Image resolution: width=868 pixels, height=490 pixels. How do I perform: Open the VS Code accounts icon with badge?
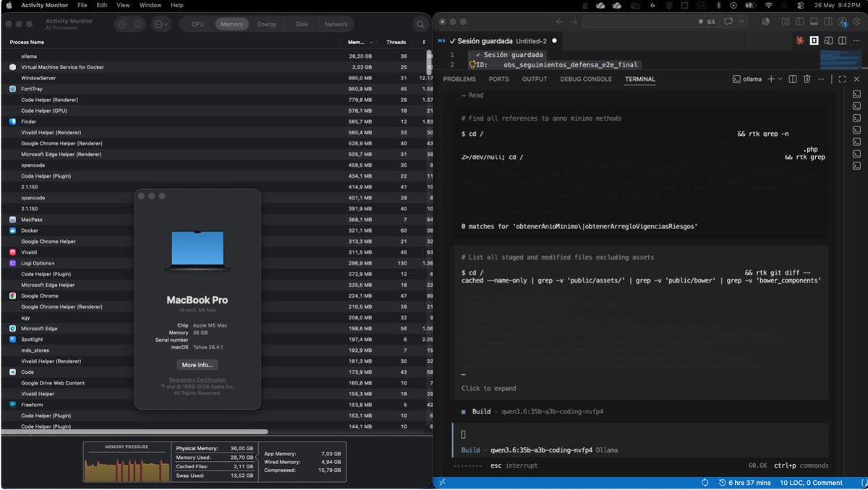click(843, 22)
